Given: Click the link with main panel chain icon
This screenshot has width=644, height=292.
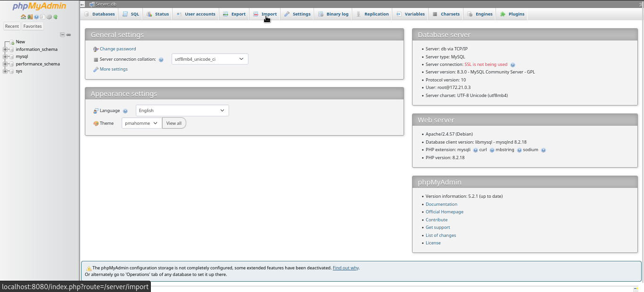Looking at the screenshot, I should tap(68, 35).
